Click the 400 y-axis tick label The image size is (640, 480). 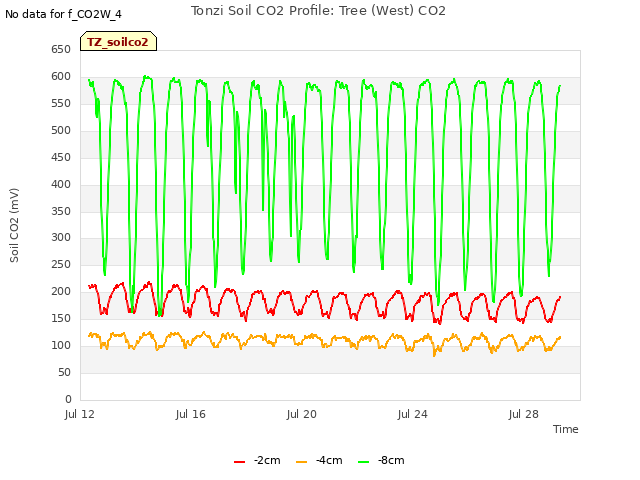[x=61, y=184]
